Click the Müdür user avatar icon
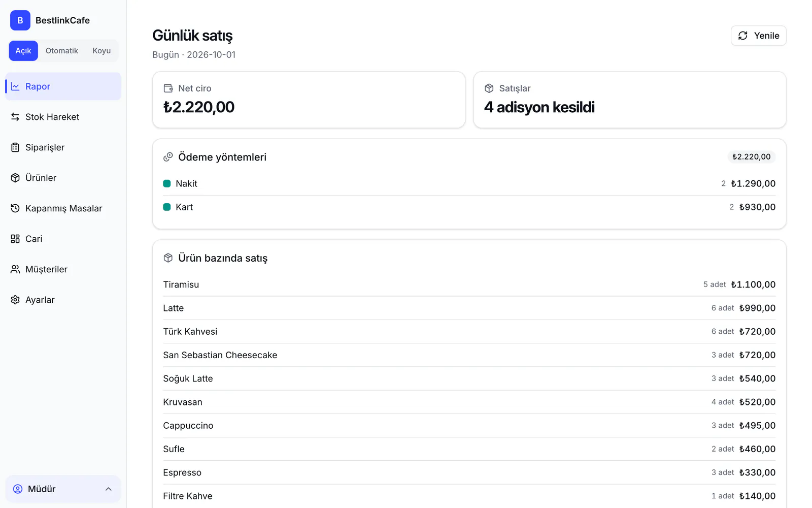The height and width of the screenshot is (508, 812). coord(18,489)
